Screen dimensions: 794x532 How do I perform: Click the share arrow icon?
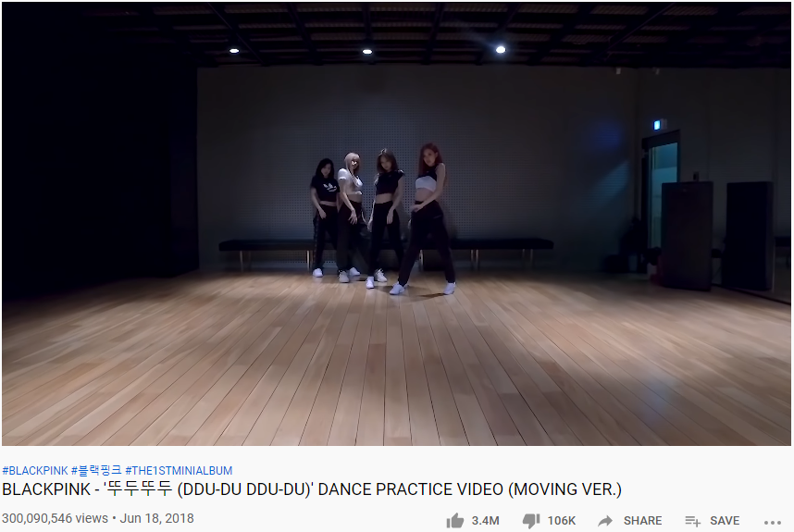point(605,521)
